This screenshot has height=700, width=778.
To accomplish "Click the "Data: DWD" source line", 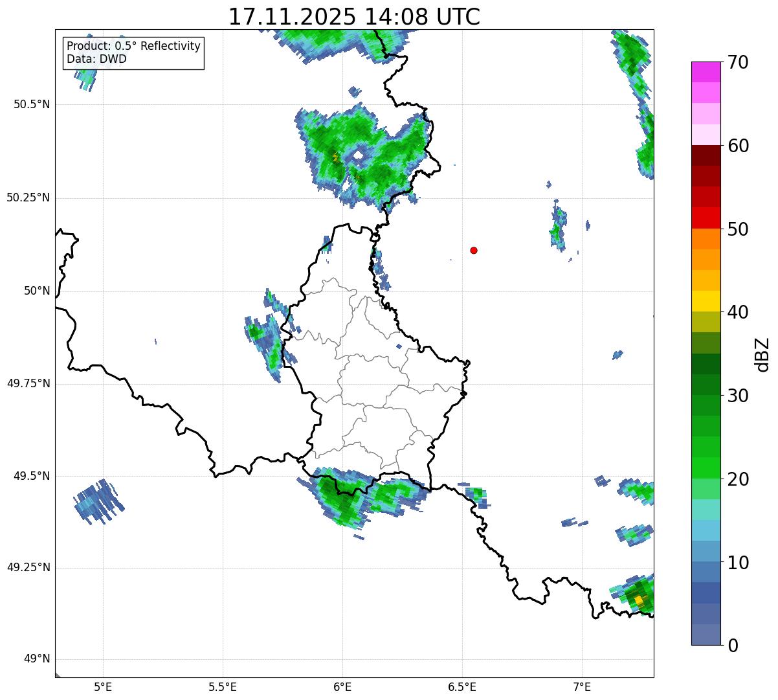I will click(96, 59).
